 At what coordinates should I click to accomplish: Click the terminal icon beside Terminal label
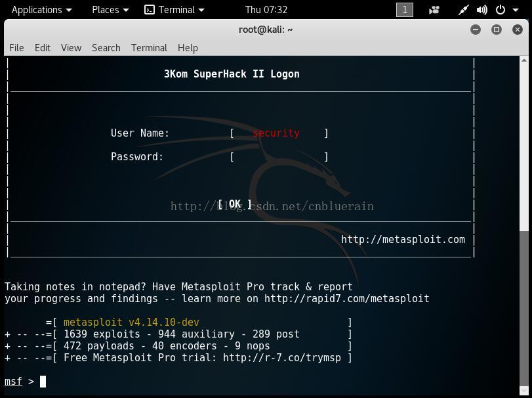coord(150,10)
